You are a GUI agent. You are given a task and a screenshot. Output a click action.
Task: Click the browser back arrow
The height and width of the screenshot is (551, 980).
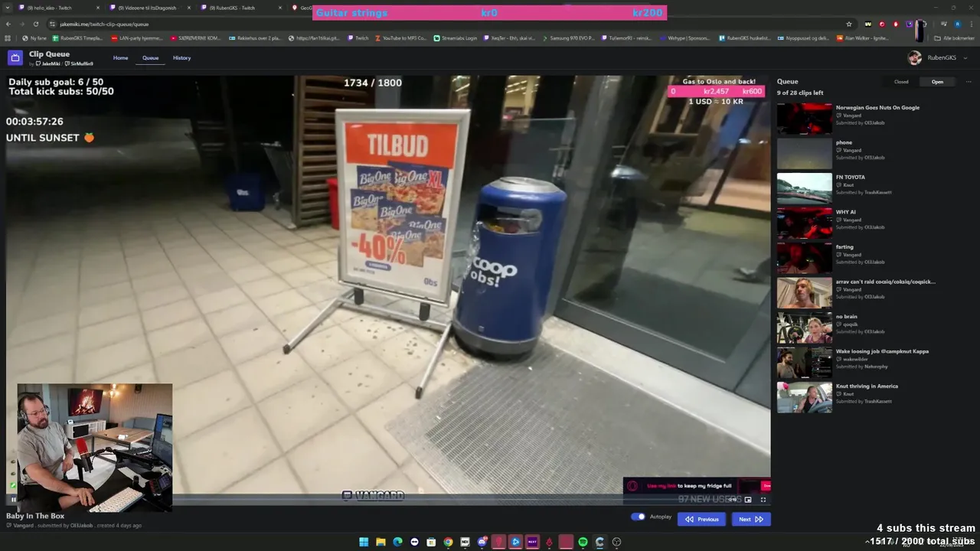pos(8,24)
